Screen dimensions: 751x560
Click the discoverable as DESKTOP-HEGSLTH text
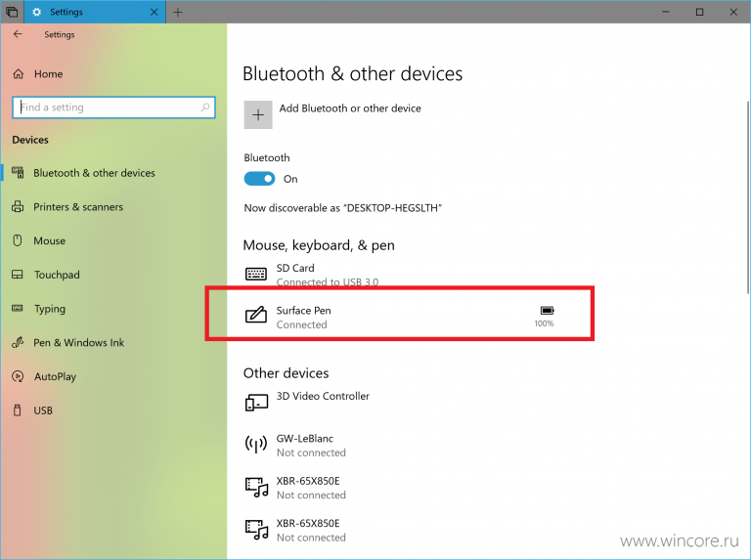(x=343, y=208)
